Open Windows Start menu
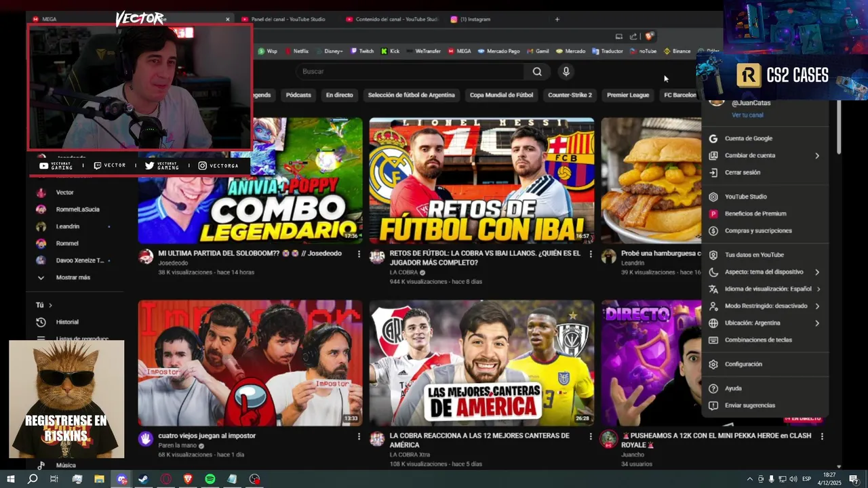This screenshot has width=868, height=488. tap(11, 479)
